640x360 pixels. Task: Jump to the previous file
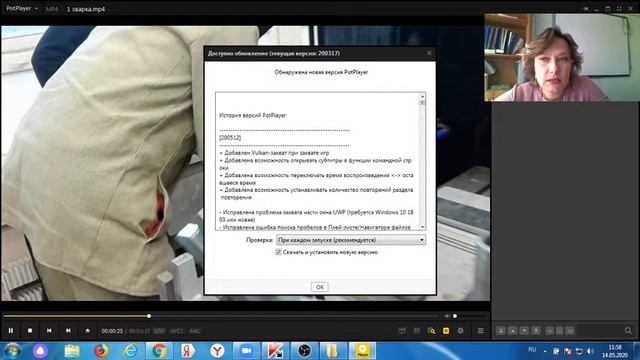(49, 331)
